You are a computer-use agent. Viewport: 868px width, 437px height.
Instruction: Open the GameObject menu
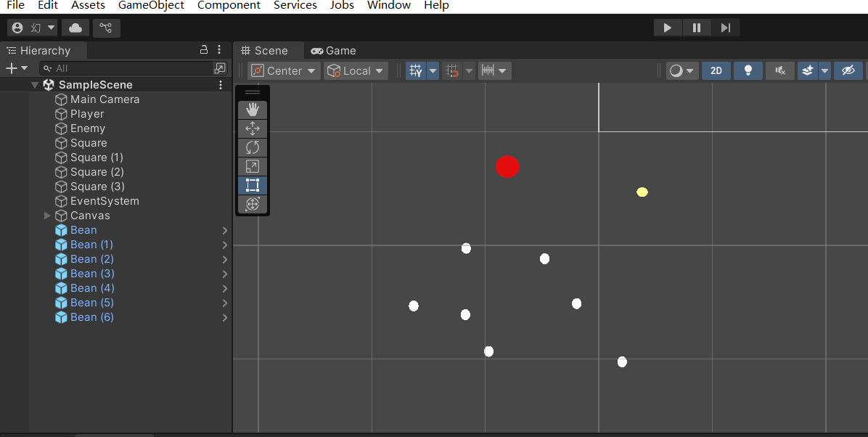pos(151,5)
